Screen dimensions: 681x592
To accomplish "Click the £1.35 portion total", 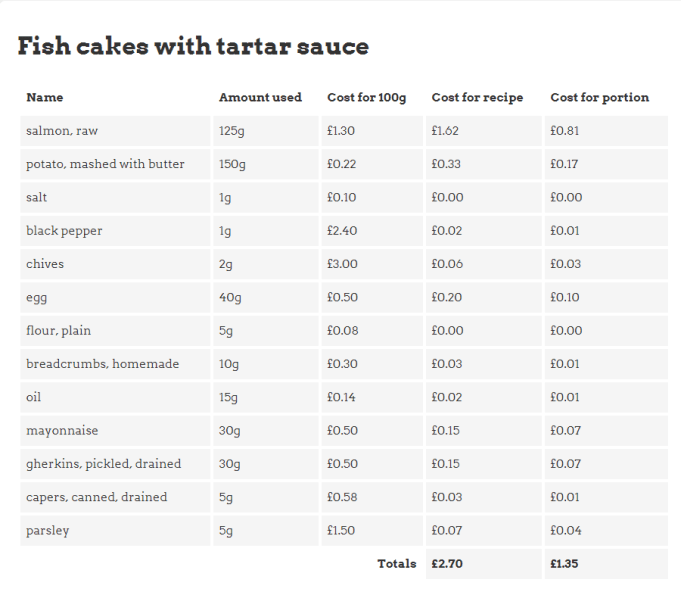I will 565,564.
